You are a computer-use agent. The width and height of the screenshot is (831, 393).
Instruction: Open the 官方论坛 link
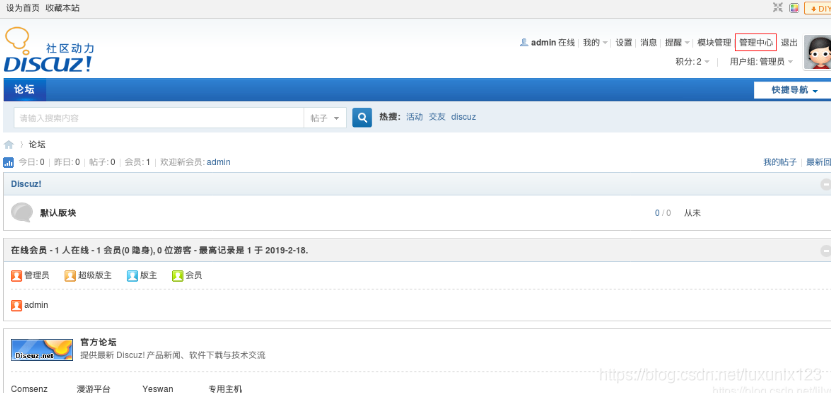point(98,342)
